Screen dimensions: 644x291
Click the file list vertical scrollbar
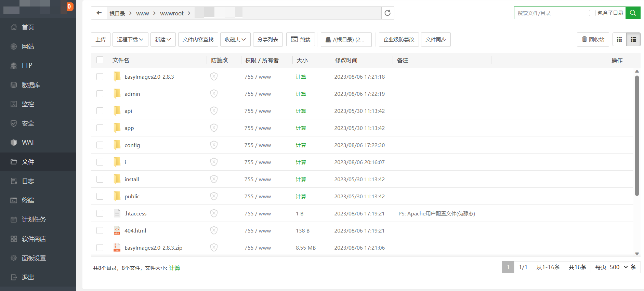point(637,137)
